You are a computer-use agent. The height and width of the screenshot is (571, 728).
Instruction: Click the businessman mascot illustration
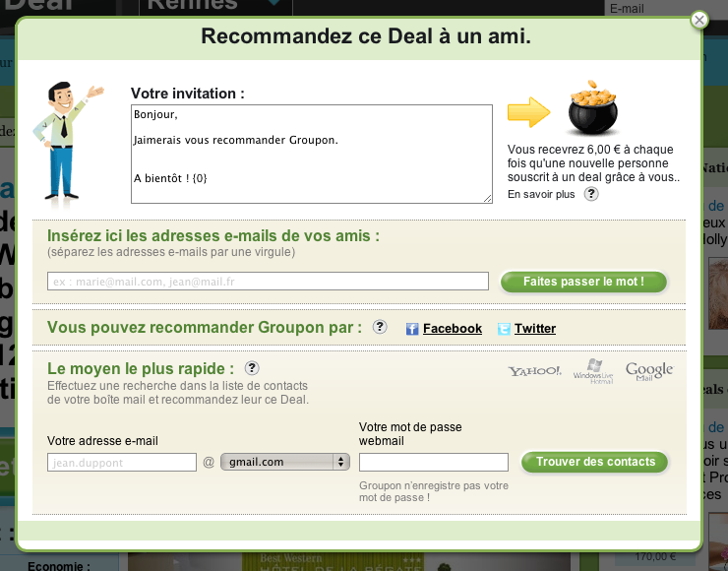[66, 142]
